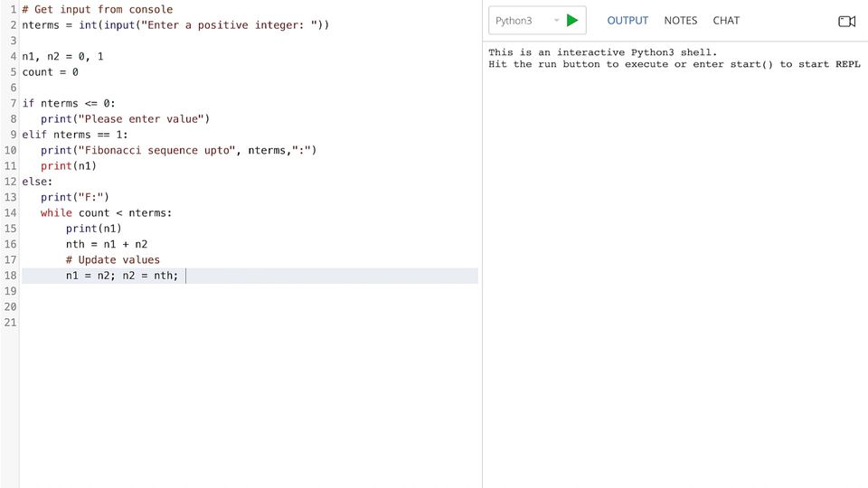Viewport: 868px width, 488px height.
Task: Select the CHAT tab
Action: click(x=726, y=20)
